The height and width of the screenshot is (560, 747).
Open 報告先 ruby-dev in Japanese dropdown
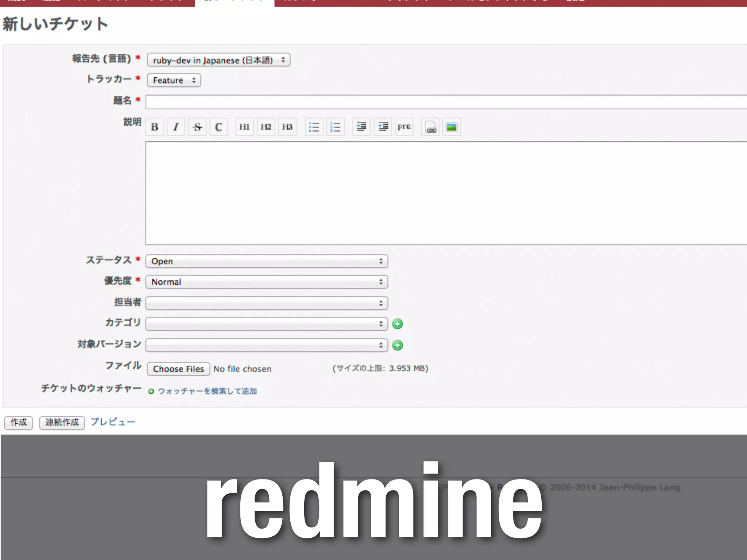click(x=218, y=60)
